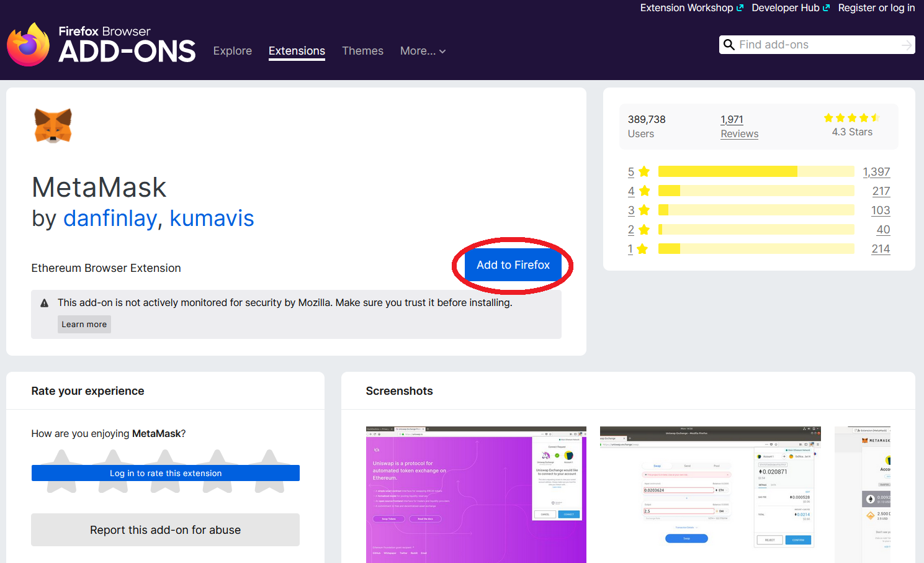Open the 103 three-star reviews count
924x563 pixels.
[x=881, y=210]
